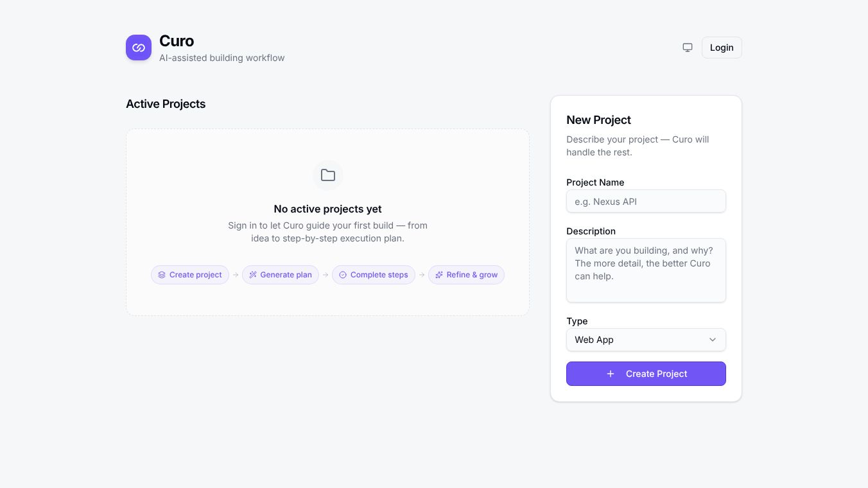Click the sparkles icon beside Refine & grow
Viewport: 868px width, 488px height.
439,275
